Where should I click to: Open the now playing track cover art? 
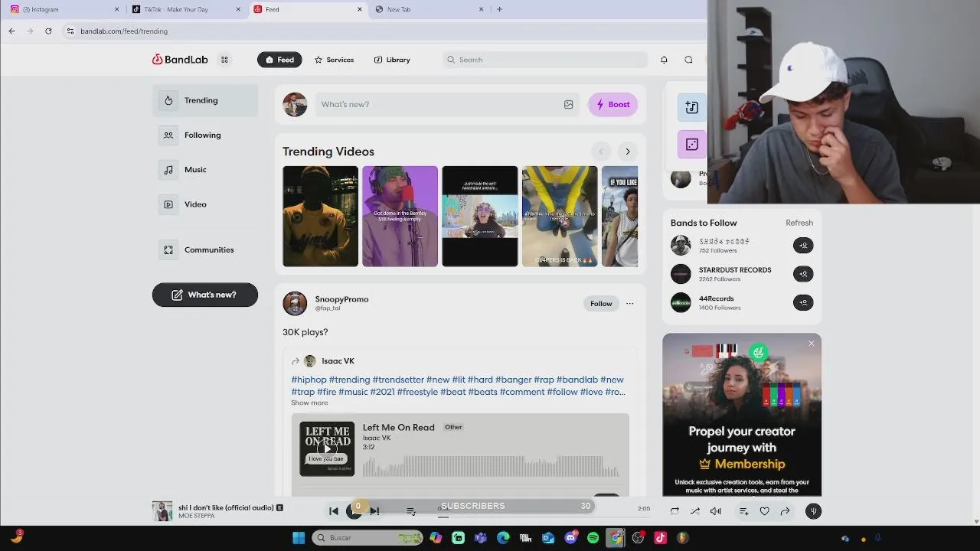coord(162,511)
